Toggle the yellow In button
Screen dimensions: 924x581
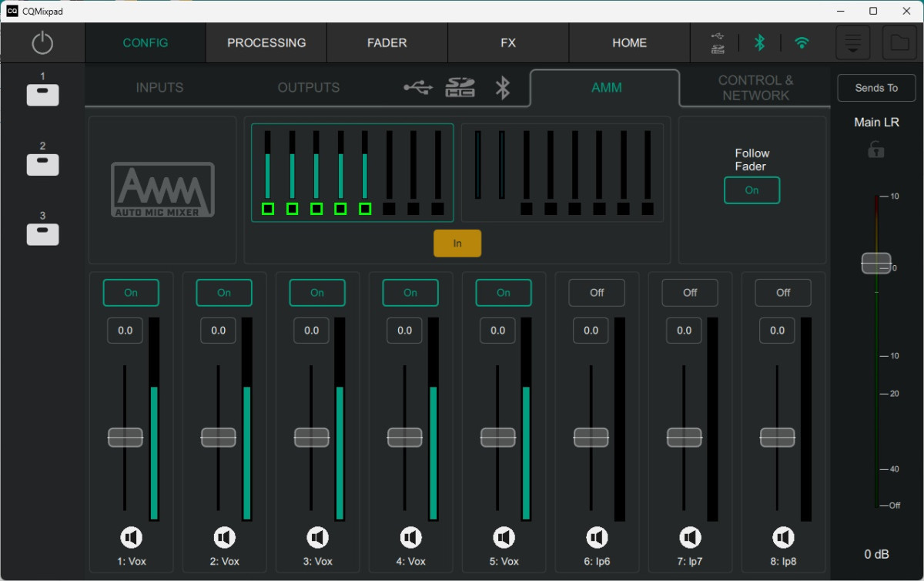(457, 243)
